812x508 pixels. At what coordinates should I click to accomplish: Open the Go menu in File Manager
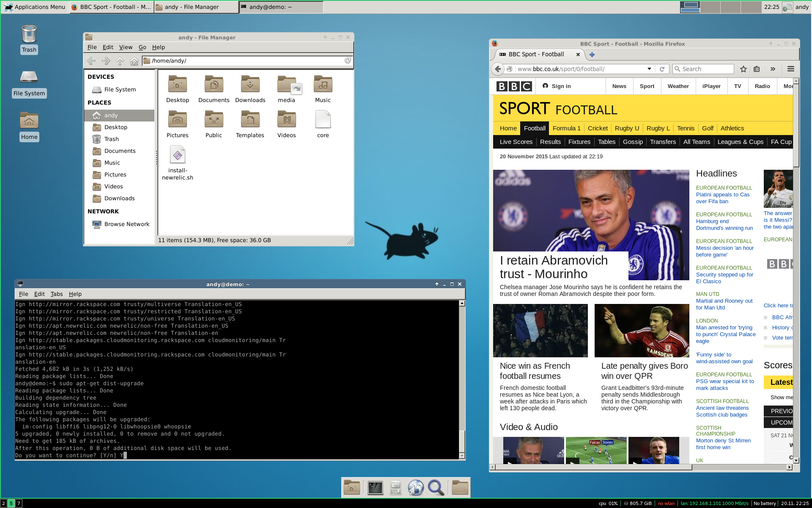143,47
